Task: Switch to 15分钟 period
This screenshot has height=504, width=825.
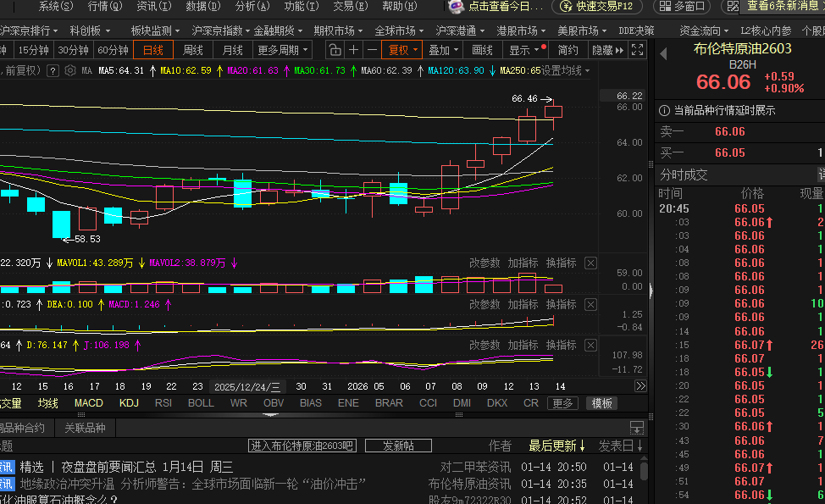Action: 33,51
